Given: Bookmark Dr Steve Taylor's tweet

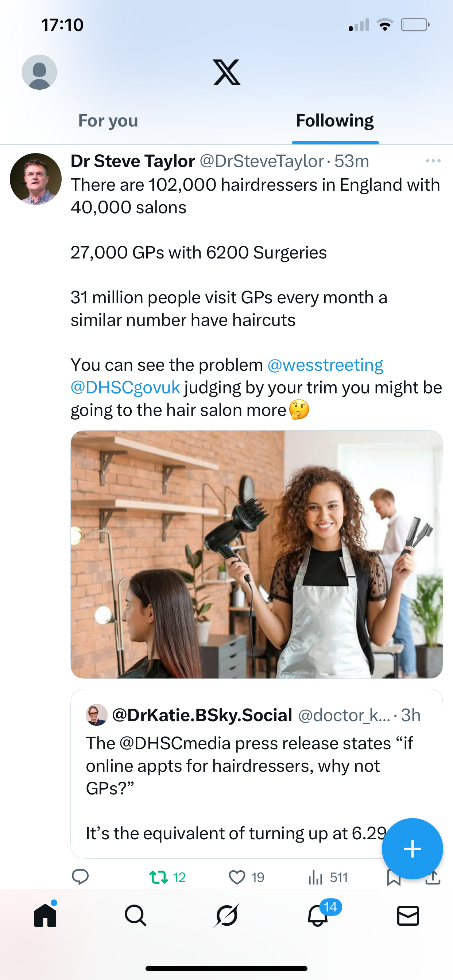Looking at the screenshot, I should 393,879.
